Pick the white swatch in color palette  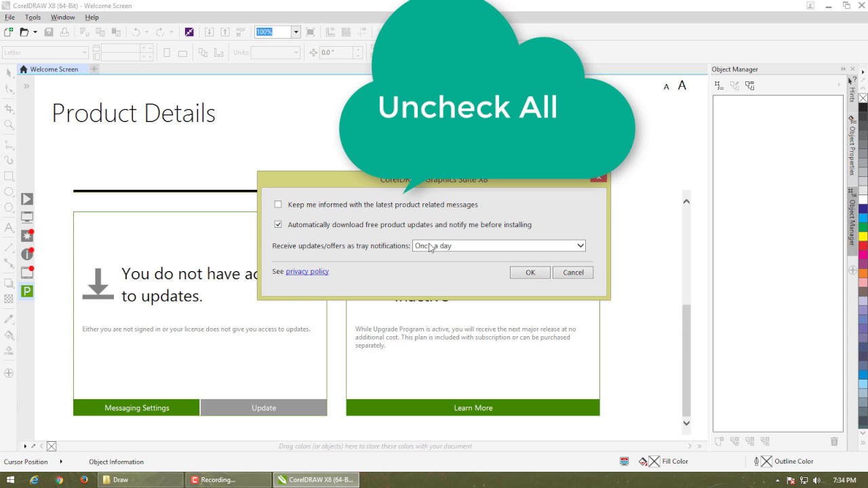(863, 199)
